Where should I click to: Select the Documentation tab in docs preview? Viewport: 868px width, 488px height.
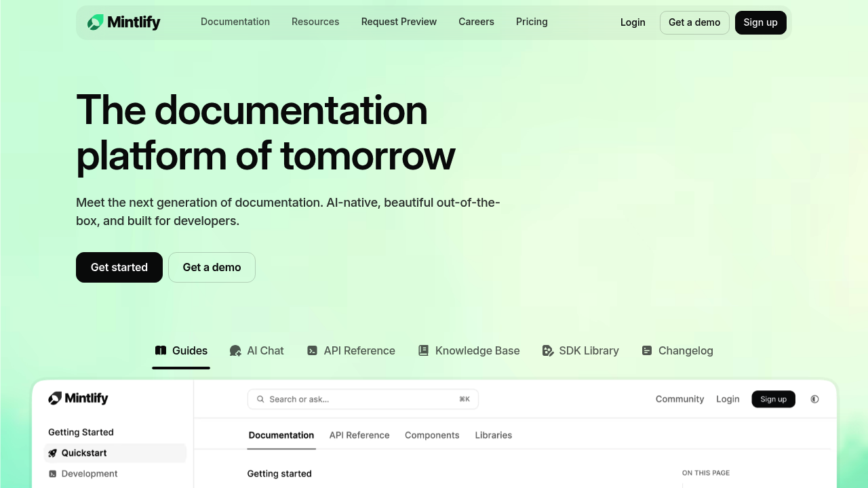[281, 435]
